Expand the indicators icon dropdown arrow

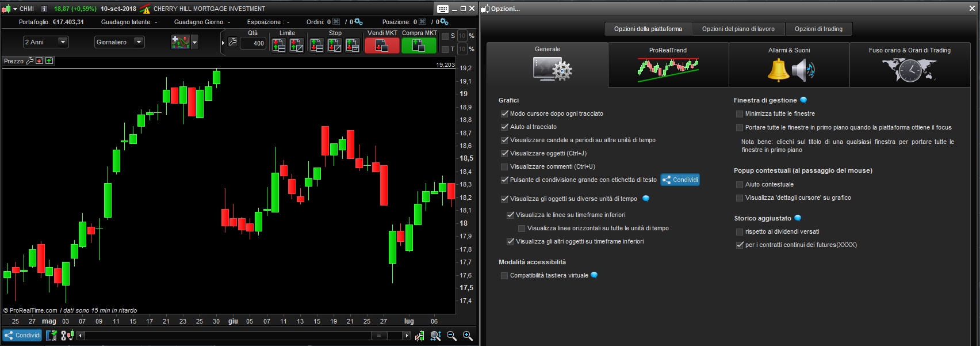pyautogui.click(x=194, y=42)
